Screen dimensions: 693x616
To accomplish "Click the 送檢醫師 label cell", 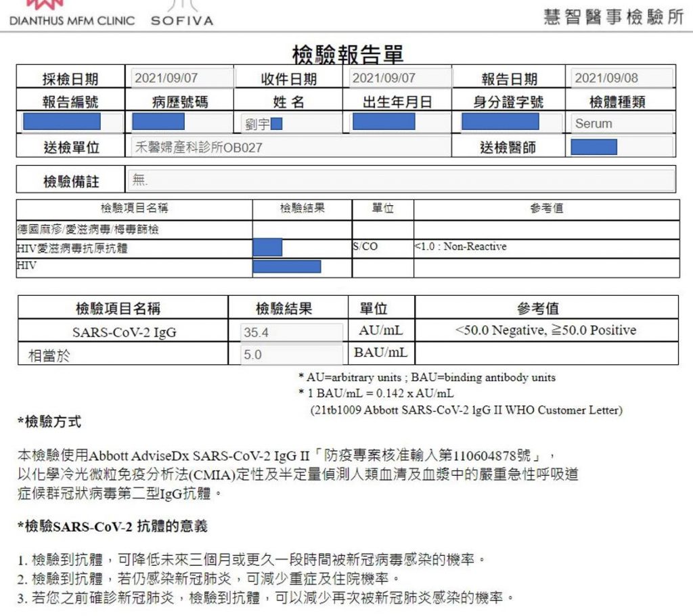I will (508, 147).
